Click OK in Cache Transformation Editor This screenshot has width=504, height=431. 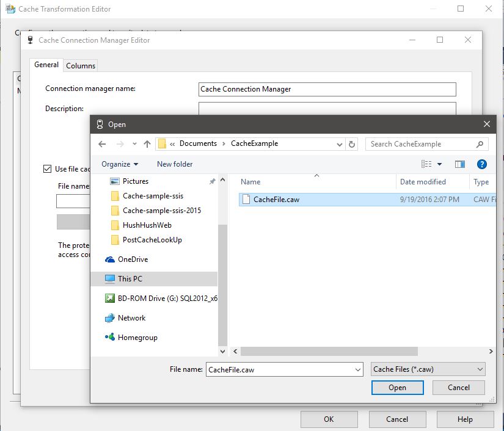[x=329, y=419]
